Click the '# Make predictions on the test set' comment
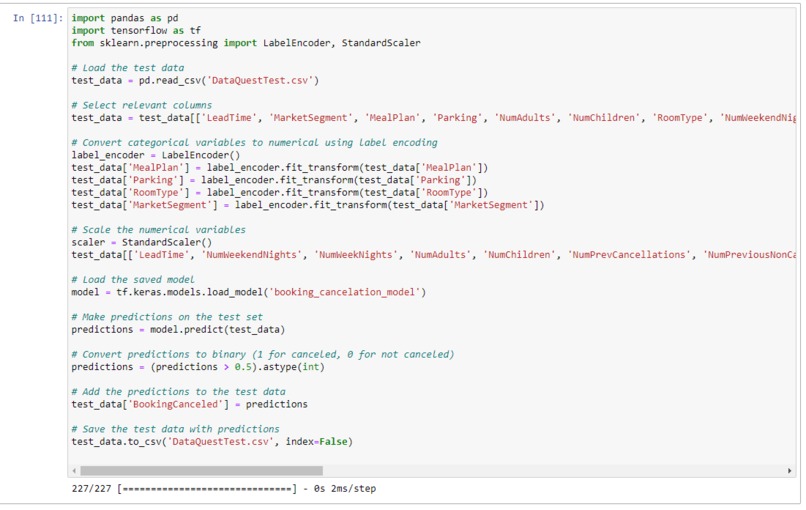 pos(167,317)
